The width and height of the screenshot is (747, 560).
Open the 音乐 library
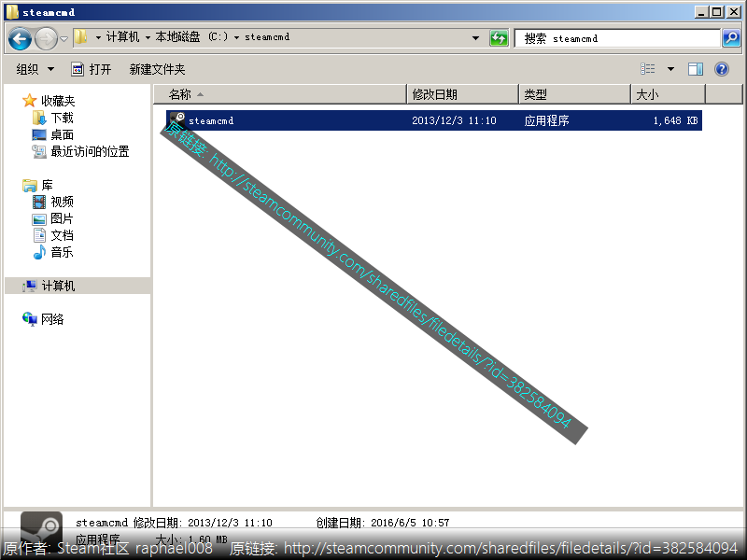click(62, 252)
